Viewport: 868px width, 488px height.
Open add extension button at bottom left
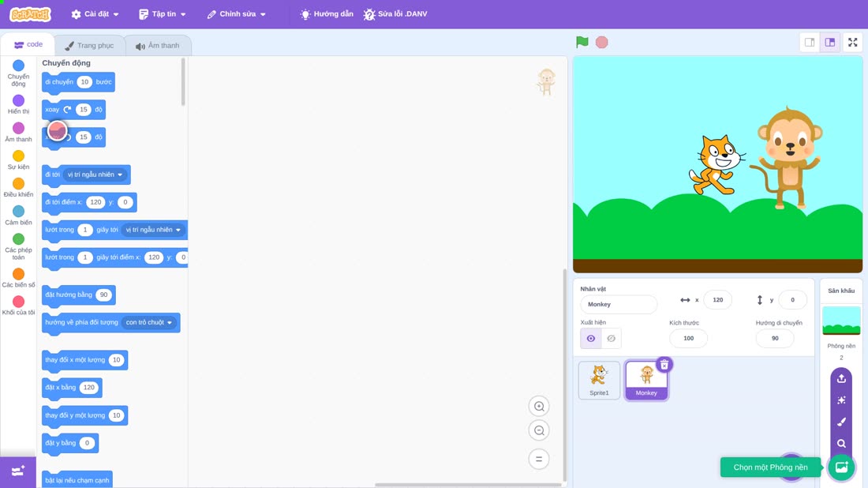coord(17,471)
